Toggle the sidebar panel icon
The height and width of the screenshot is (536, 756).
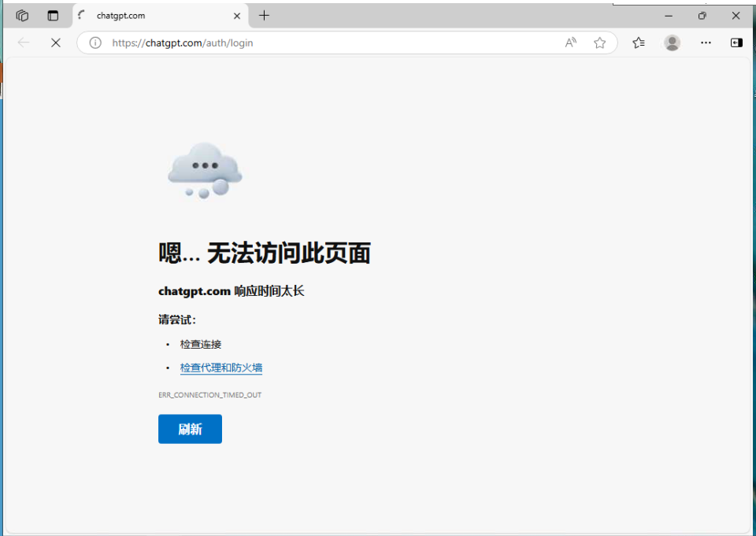(736, 43)
